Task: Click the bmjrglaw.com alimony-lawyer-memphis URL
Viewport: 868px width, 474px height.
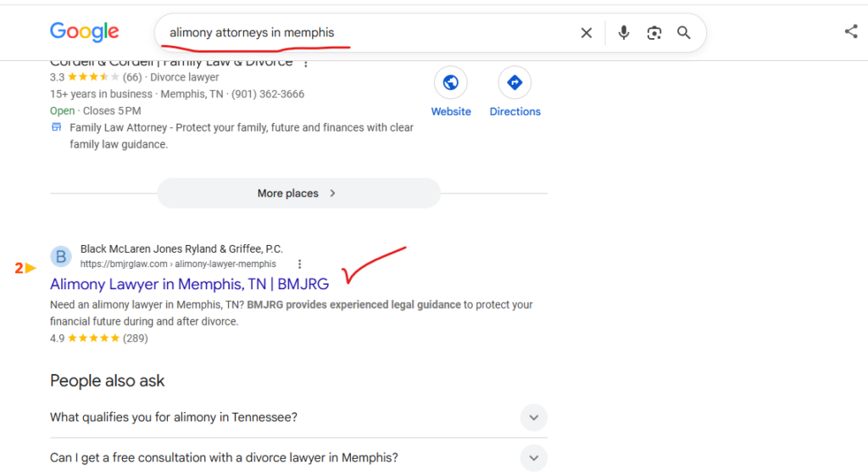Action: coord(178,264)
